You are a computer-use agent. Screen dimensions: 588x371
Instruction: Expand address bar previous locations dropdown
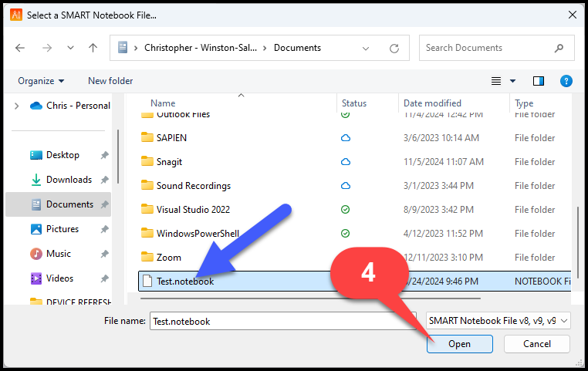point(366,49)
